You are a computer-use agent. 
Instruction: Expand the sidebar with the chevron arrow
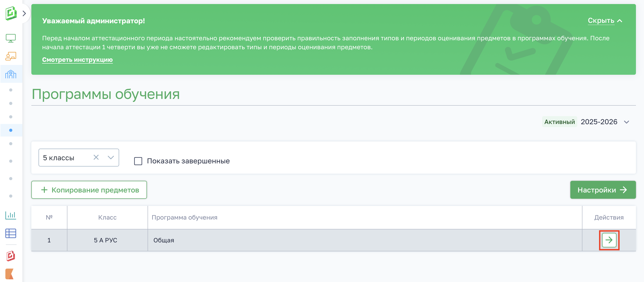coord(24,13)
